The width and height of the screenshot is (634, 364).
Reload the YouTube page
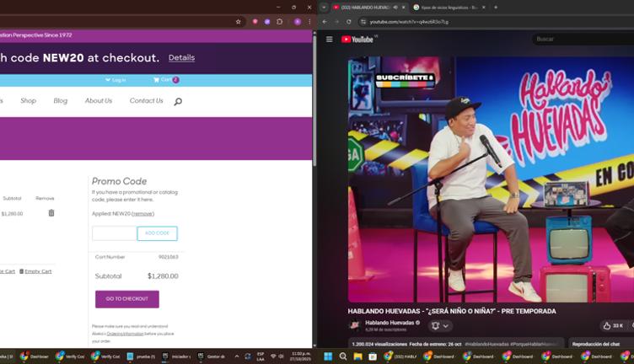348,22
